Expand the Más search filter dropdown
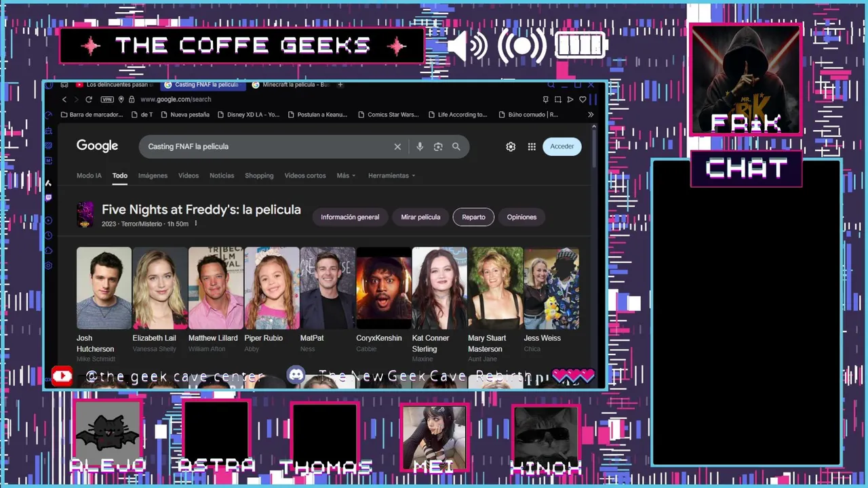The height and width of the screenshot is (488, 868). (346, 176)
